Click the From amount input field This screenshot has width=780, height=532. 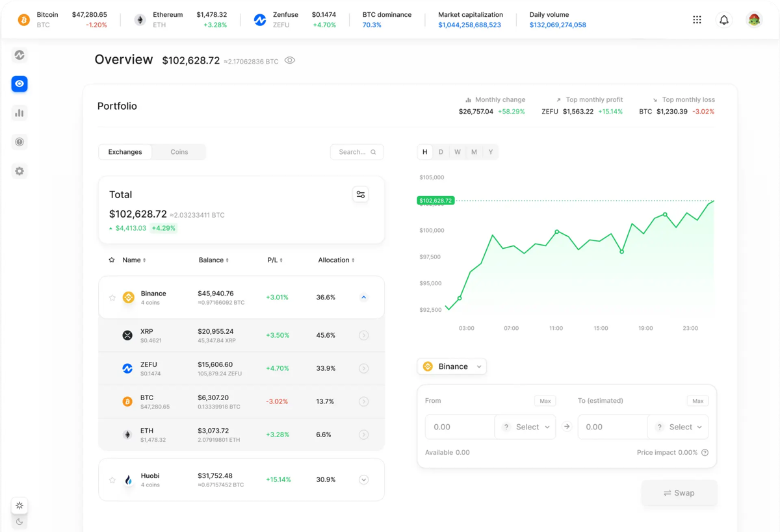click(x=460, y=427)
